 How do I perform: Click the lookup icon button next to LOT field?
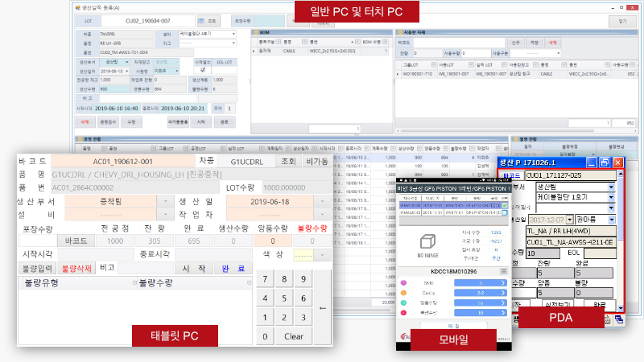coord(208,21)
